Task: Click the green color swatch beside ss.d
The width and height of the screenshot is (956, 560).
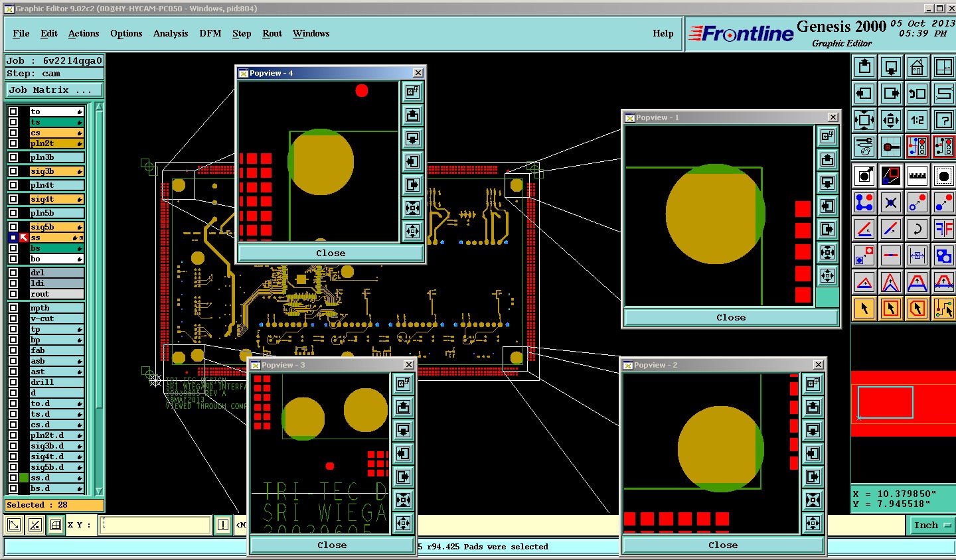Action: point(25,478)
